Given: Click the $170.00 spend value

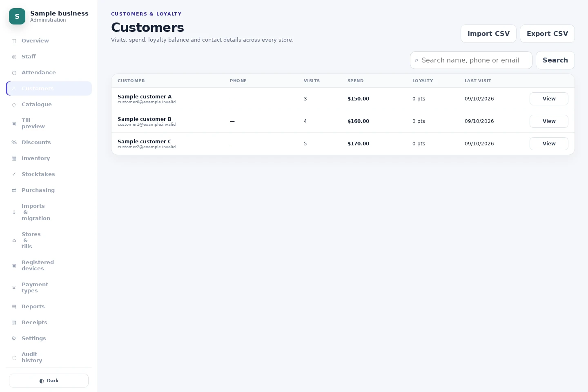Looking at the screenshot, I should click(x=358, y=144).
